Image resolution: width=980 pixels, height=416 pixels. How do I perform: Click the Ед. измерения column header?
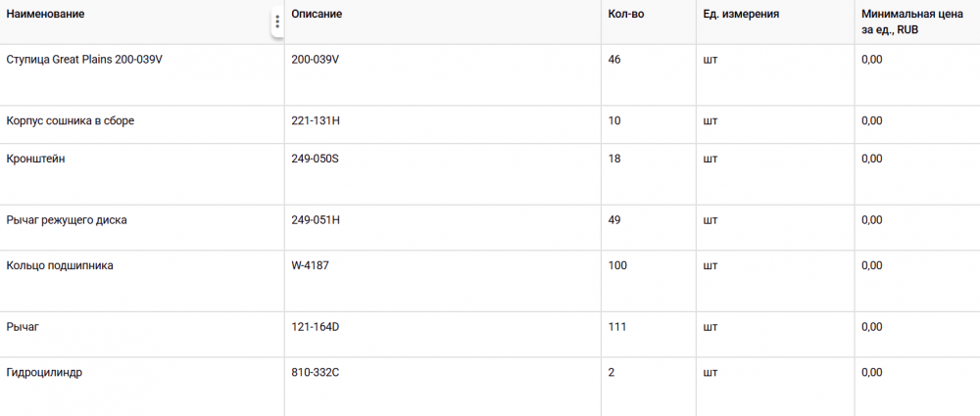click(x=741, y=15)
